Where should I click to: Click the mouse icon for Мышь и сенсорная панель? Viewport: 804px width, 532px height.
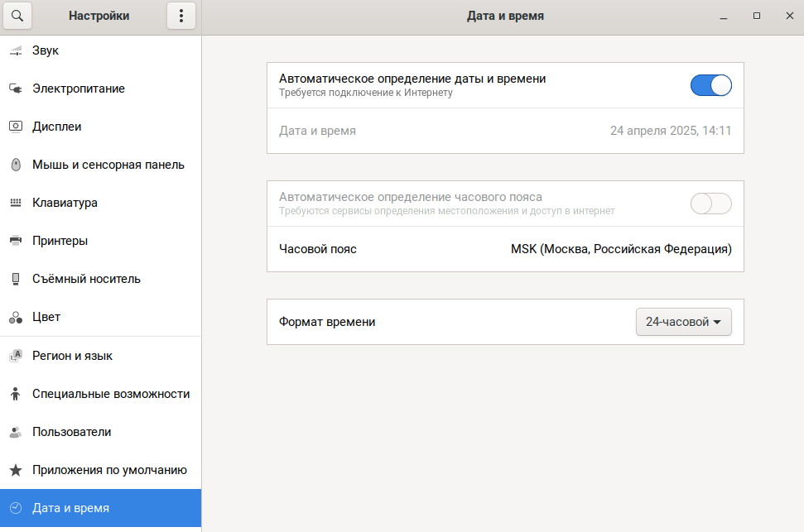[x=16, y=165]
